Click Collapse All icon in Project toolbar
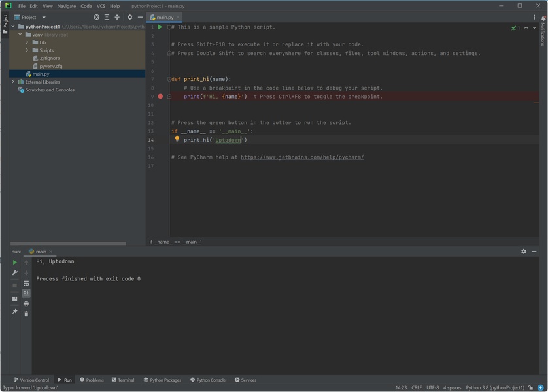The width and height of the screenshot is (548, 392). (117, 17)
